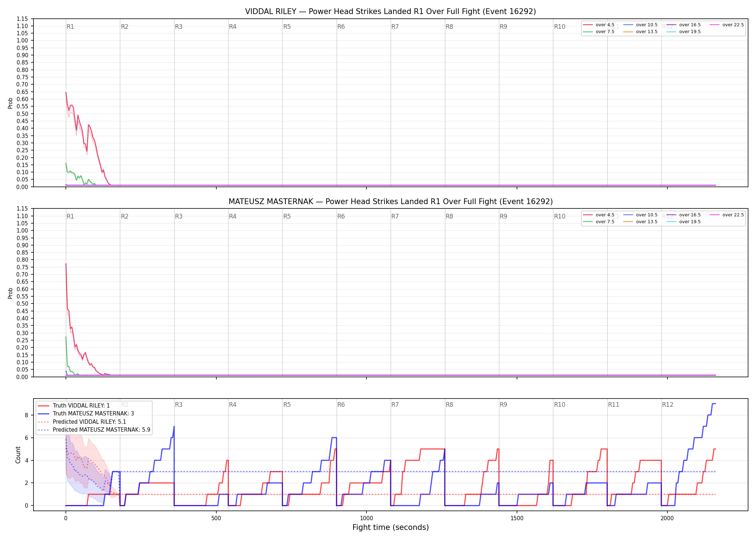Click 'over 13.5' legend entry in middle chart
The width and height of the screenshot is (756, 540).
coord(640,222)
